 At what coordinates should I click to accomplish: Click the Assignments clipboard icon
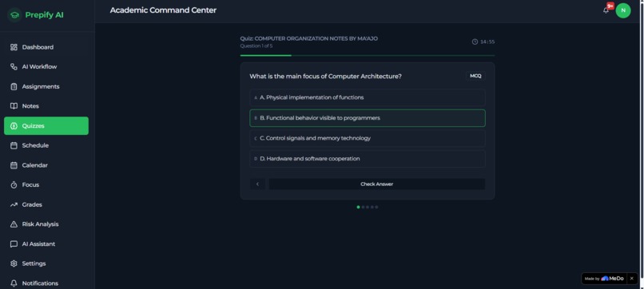point(14,86)
